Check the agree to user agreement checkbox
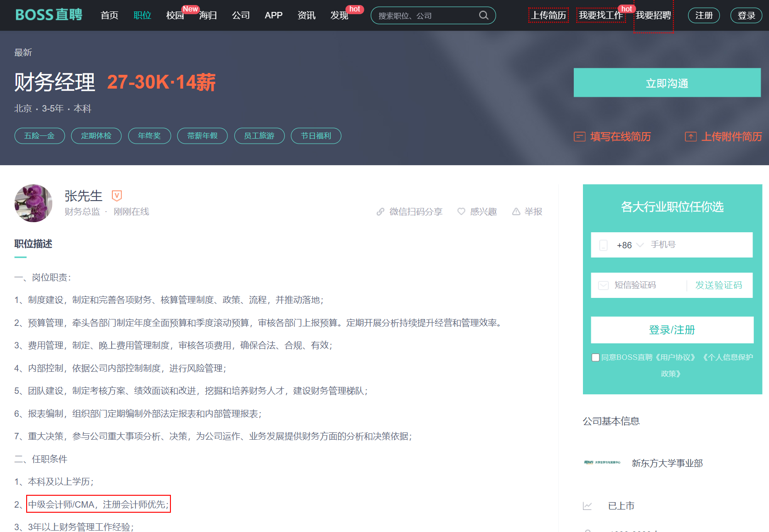769x532 pixels. tap(595, 357)
